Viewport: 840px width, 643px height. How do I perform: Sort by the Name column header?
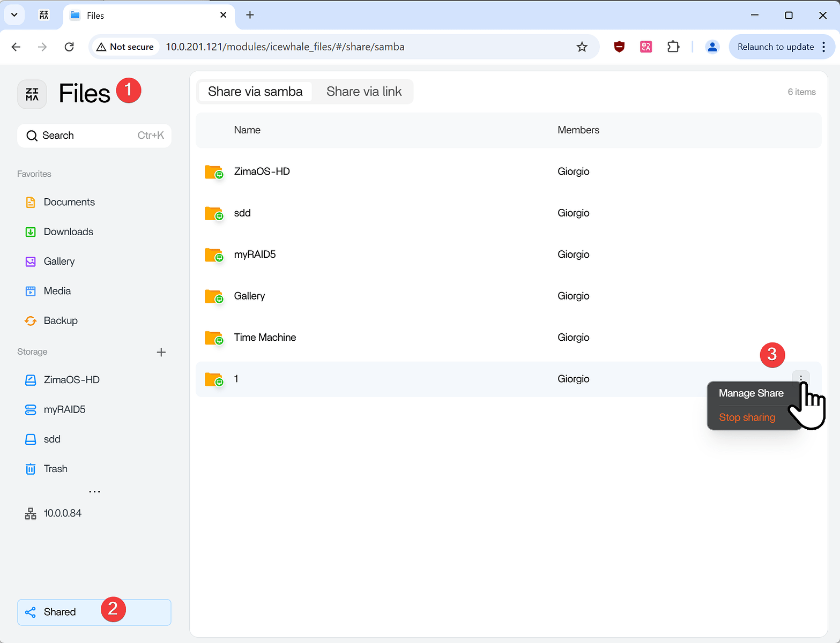tap(247, 130)
